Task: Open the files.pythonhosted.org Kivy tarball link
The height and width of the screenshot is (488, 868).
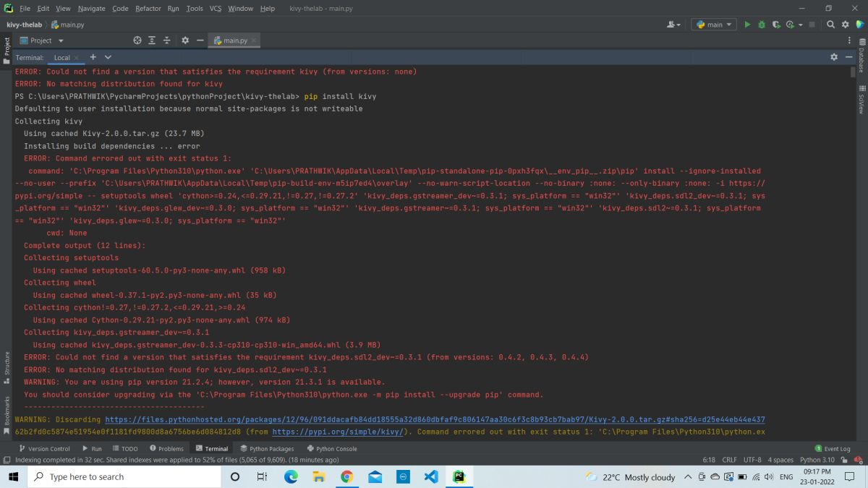Action: 435,419
